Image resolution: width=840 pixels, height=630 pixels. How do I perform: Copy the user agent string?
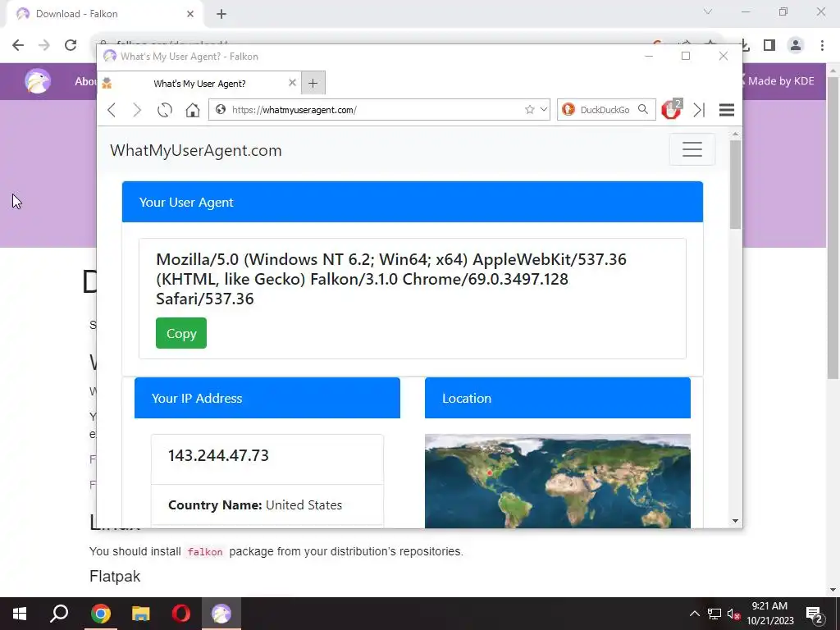pos(181,333)
